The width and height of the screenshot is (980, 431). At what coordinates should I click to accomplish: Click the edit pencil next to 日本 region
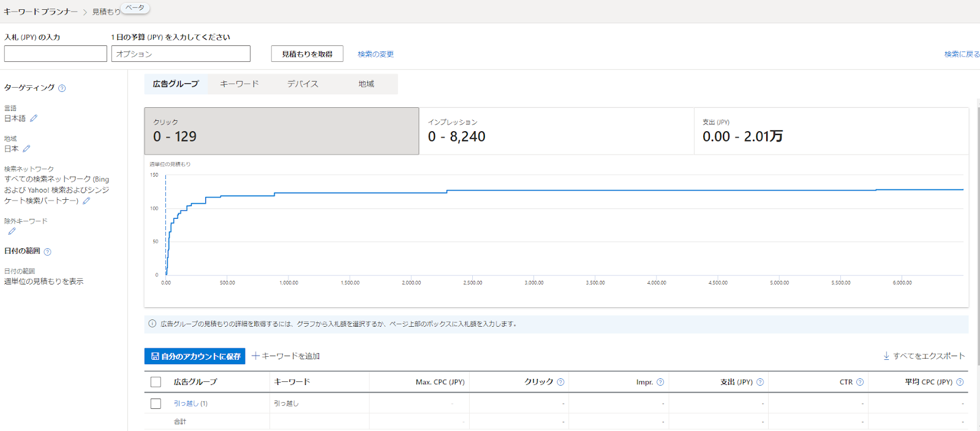[x=26, y=149]
